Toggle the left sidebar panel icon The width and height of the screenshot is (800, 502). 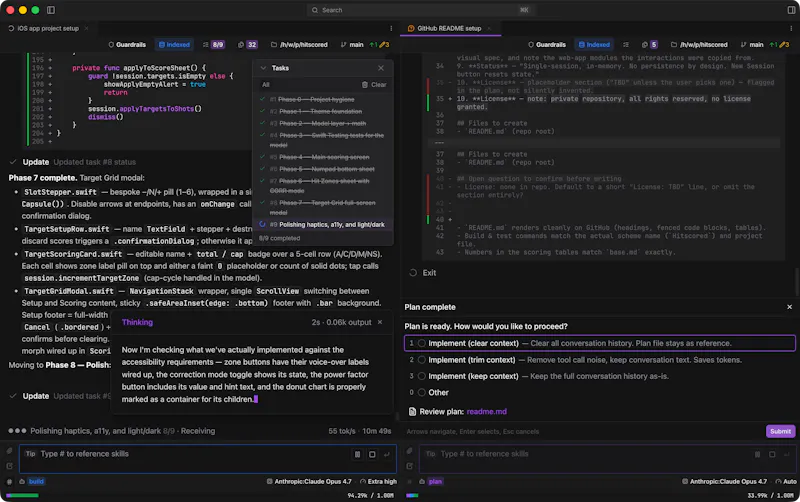tap(51, 10)
